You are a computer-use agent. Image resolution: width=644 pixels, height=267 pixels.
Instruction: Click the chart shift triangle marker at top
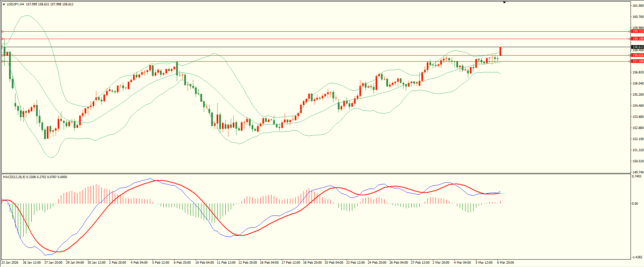click(x=504, y=2)
